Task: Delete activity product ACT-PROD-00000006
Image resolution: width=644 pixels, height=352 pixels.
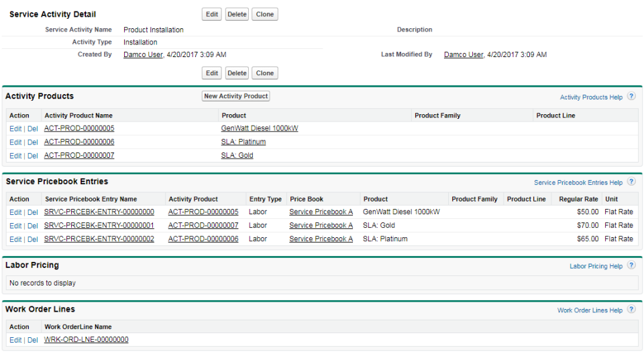Action: point(32,142)
